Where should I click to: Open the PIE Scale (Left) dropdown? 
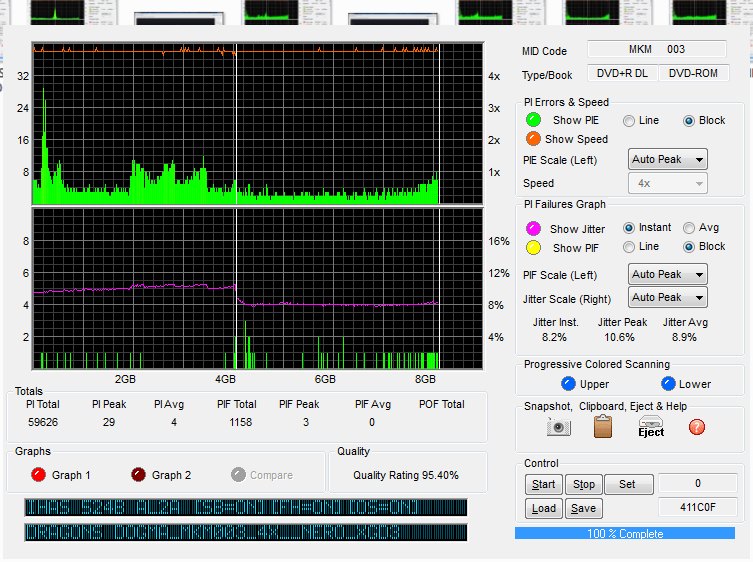(667, 159)
